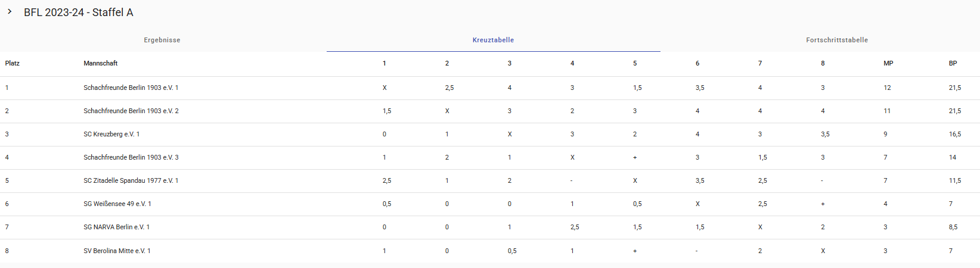Image resolution: width=980 pixels, height=268 pixels.
Task: Open the Fortschrittstabelle tab
Action: [836, 40]
